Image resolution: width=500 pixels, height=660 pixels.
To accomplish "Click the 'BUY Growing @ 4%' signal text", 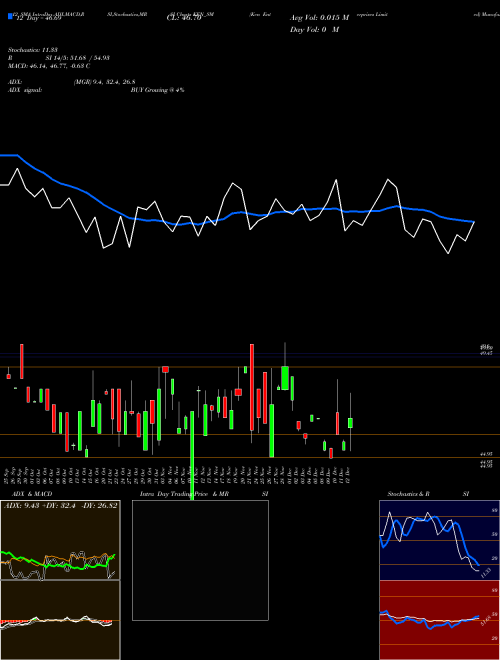I will click(x=157, y=90).
